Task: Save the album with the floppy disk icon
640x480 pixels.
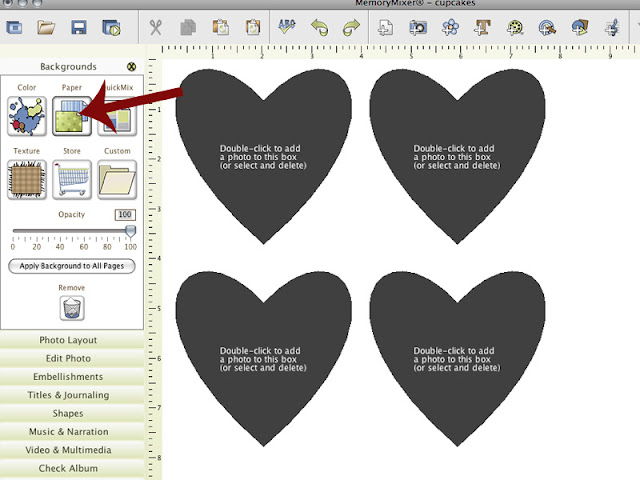Action: pyautogui.click(x=79, y=28)
